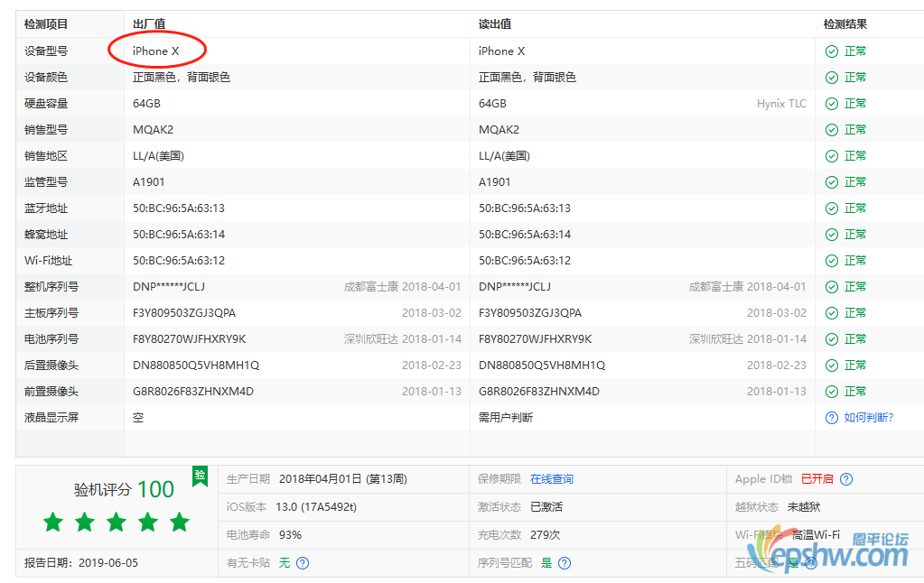Click the help icon next to 序列号匹配 是
Image resolution: width=924 pixels, height=583 pixels.
pos(564,563)
